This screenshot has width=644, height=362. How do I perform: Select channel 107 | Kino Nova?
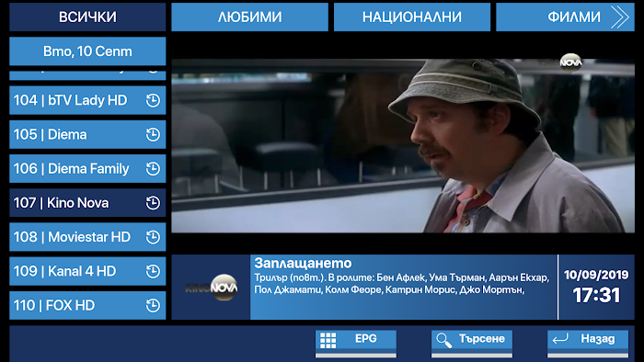[x=87, y=203]
